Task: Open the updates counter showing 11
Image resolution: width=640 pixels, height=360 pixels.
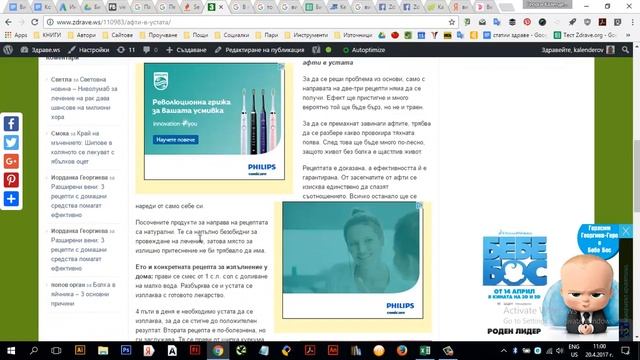Action: [x=126, y=50]
